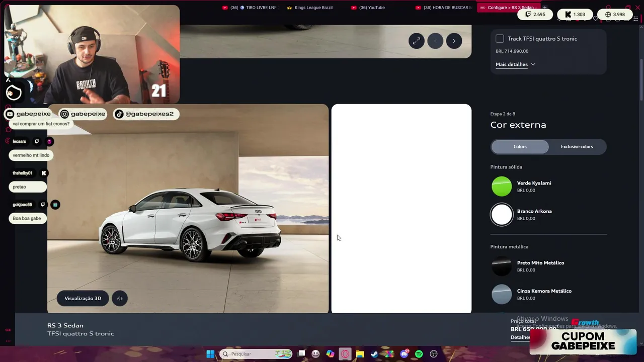Viewport: 644px width, 362px height.
Task: Click the 'Boa boa gabe' chat message
Action: (27, 219)
